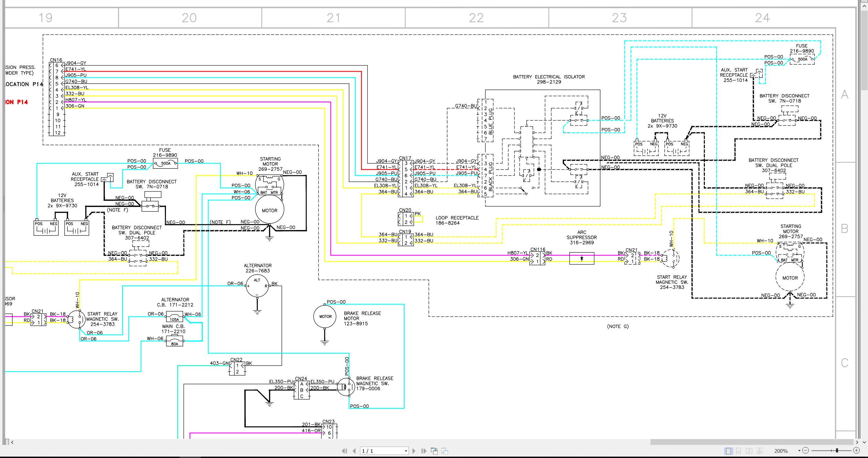868x458 pixels.
Task: Click the BRAKE RELEASE MOTOR 123-8915 label
Action: pos(362,319)
